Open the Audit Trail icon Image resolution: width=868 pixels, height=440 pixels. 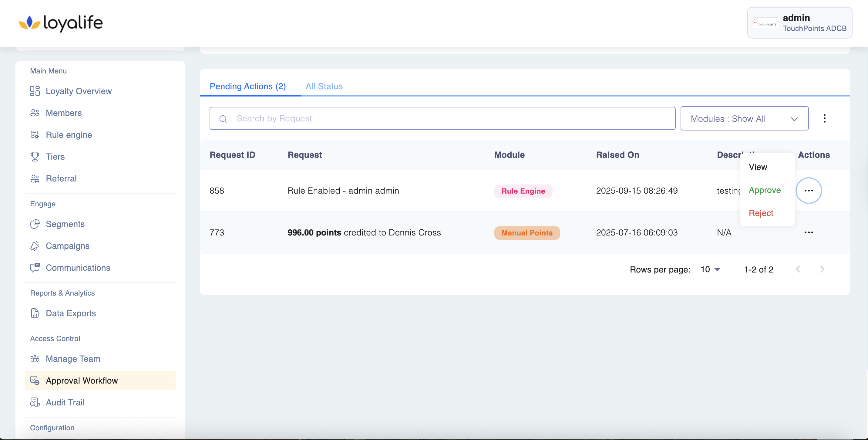tap(35, 403)
